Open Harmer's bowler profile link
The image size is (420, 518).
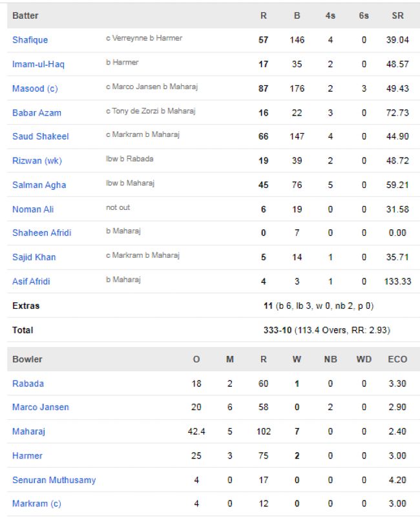[x=27, y=456]
